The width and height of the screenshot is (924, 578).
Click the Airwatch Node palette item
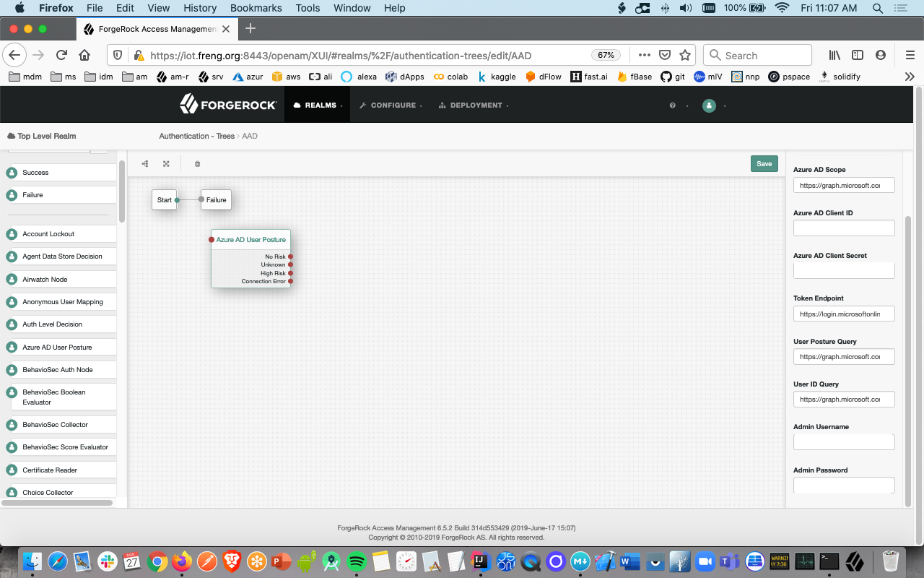(61, 280)
